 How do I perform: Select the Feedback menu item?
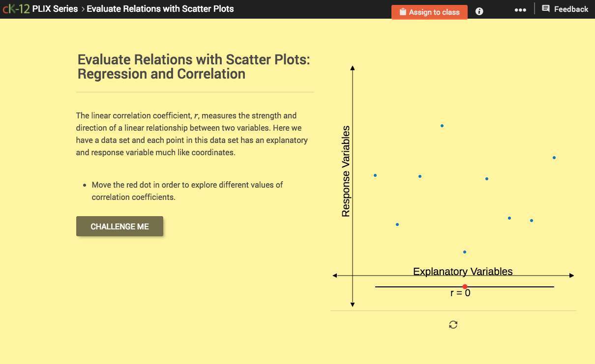coord(570,8)
